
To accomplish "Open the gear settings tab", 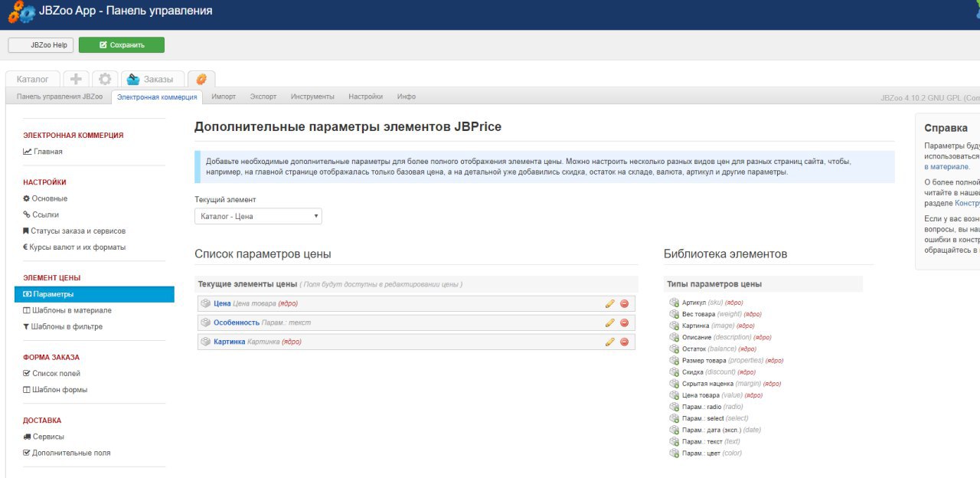I will click(x=105, y=79).
